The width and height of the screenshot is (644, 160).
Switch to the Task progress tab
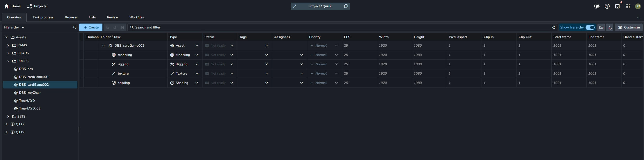(x=43, y=17)
